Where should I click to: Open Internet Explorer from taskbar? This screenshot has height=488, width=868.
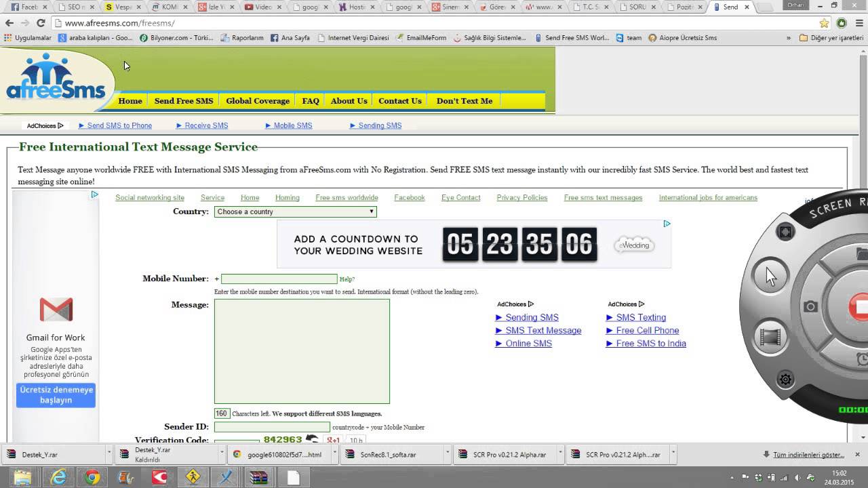click(59, 477)
